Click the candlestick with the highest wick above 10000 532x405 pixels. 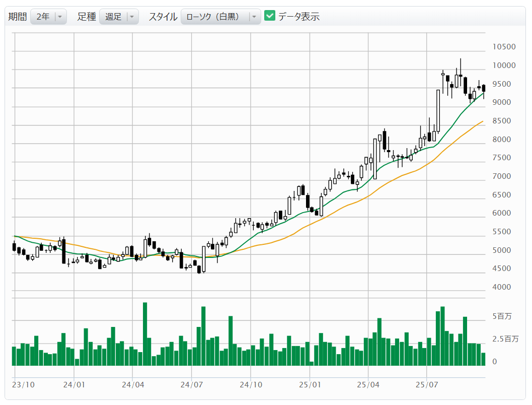[460, 76]
